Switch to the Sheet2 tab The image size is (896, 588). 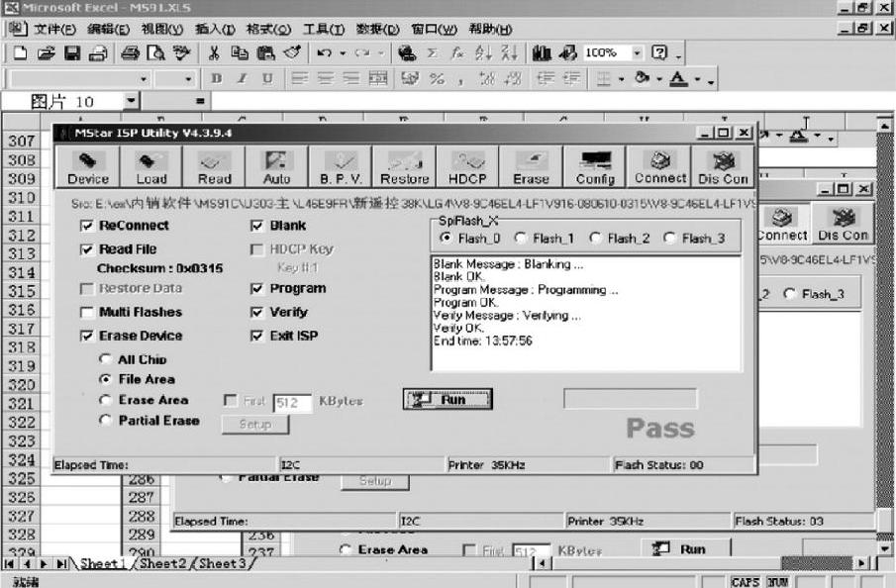pyautogui.click(x=162, y=563)
